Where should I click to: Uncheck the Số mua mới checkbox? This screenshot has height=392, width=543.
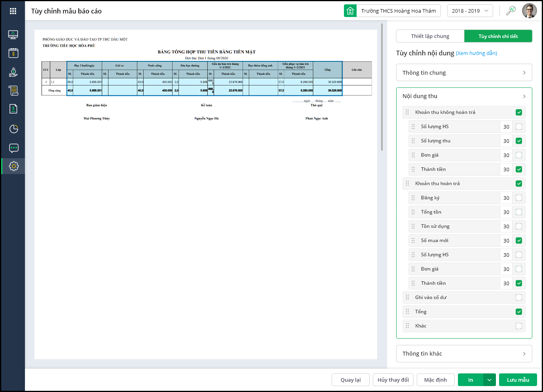[x=518, y=241]
